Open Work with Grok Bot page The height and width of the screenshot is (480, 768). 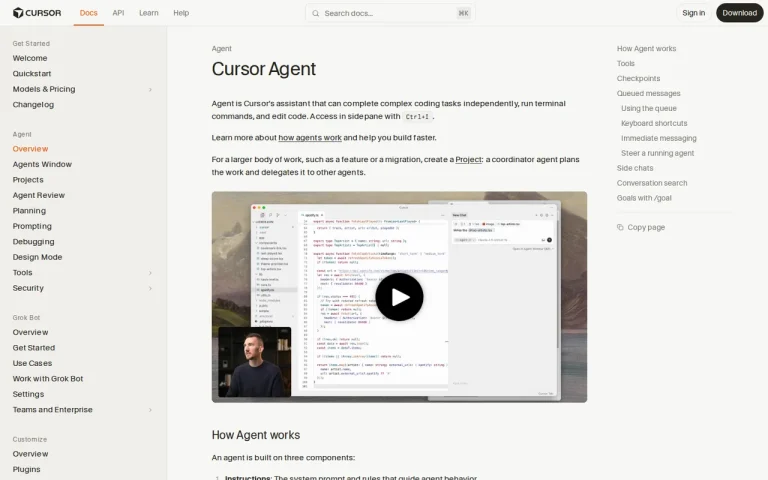(48, 379)
